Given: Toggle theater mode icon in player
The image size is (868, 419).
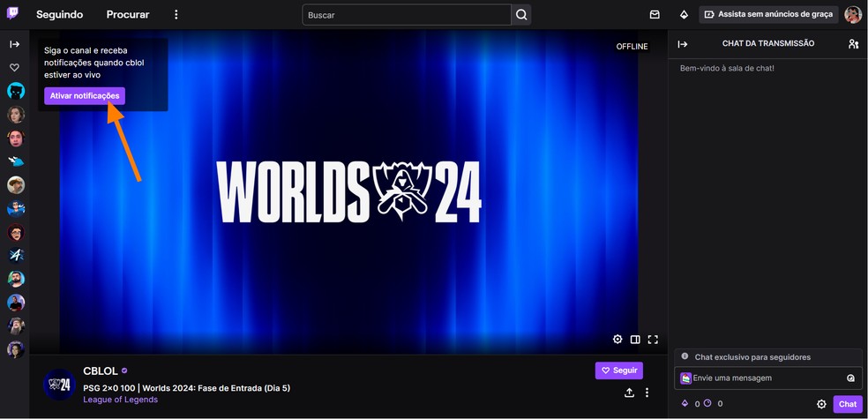Looking at the screenshot, I should coord(635,340).
